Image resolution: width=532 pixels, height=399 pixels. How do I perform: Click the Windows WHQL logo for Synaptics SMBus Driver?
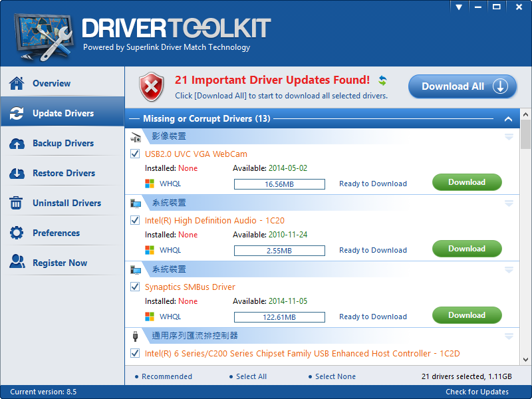pos(150,317)
